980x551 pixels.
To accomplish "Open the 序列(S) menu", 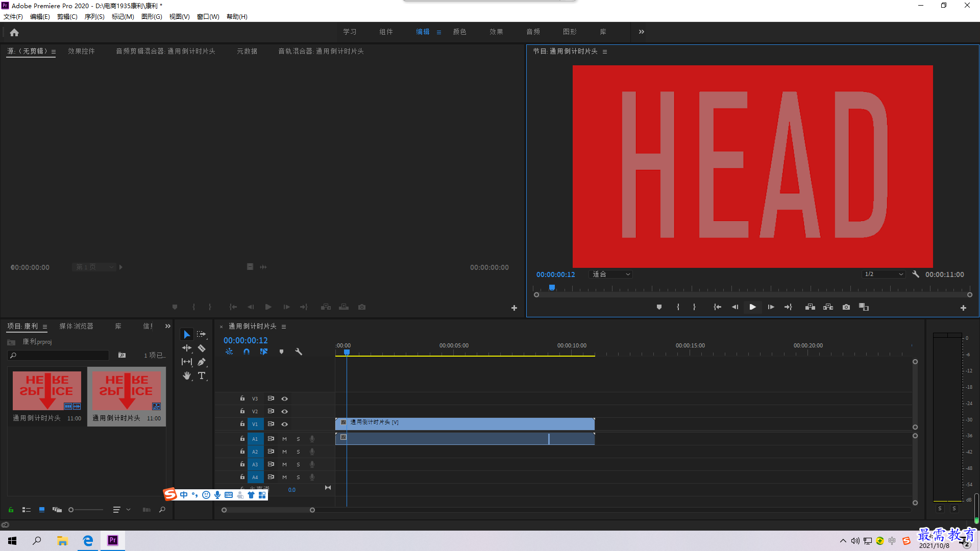I will coord(94,17).
